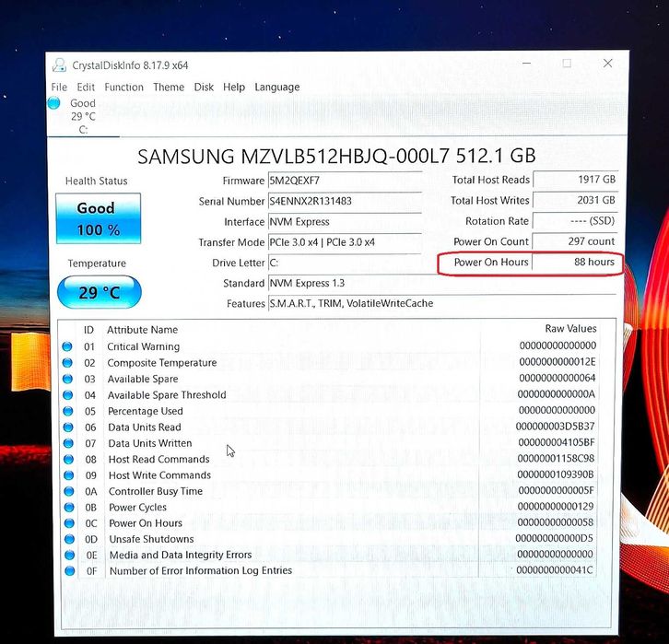
Task: Click the status dot for Host Write Commands
Action: (68, 475)
